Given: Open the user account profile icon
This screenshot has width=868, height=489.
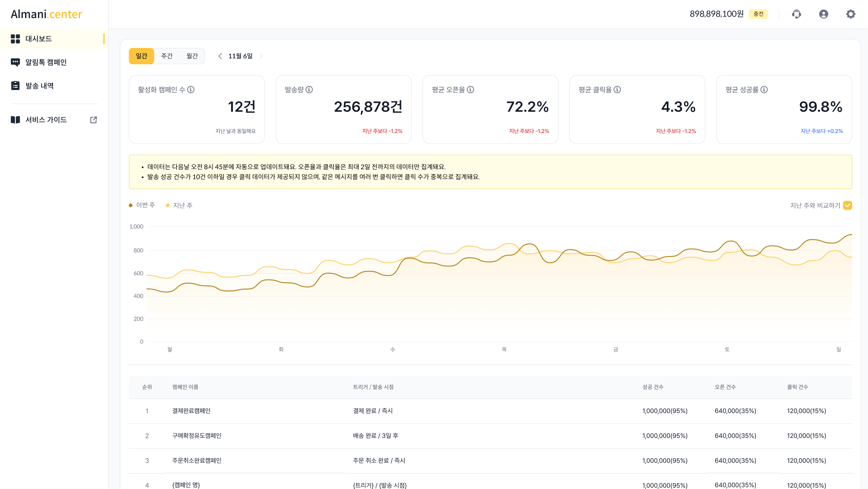Looking at the screenshot, I should pyautogui.click(x=824, y=14).
